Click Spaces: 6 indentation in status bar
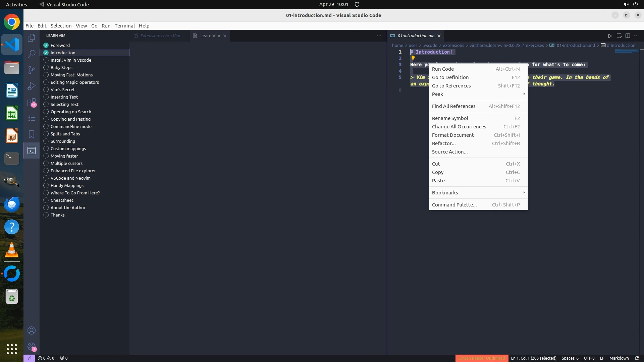This screenshot has width=644, height=362. click(570, 358)
